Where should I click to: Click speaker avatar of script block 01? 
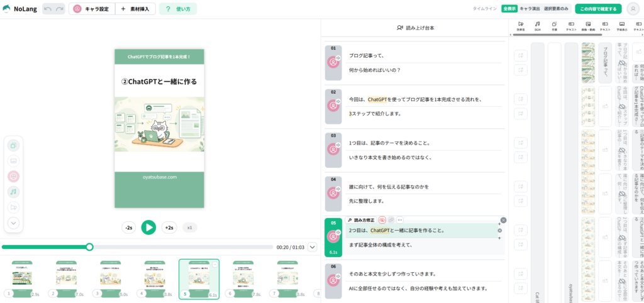click(333, 62)
